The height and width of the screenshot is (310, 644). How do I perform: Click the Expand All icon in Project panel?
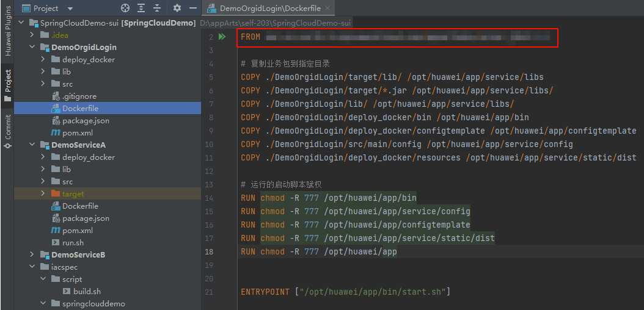point(141,8)
